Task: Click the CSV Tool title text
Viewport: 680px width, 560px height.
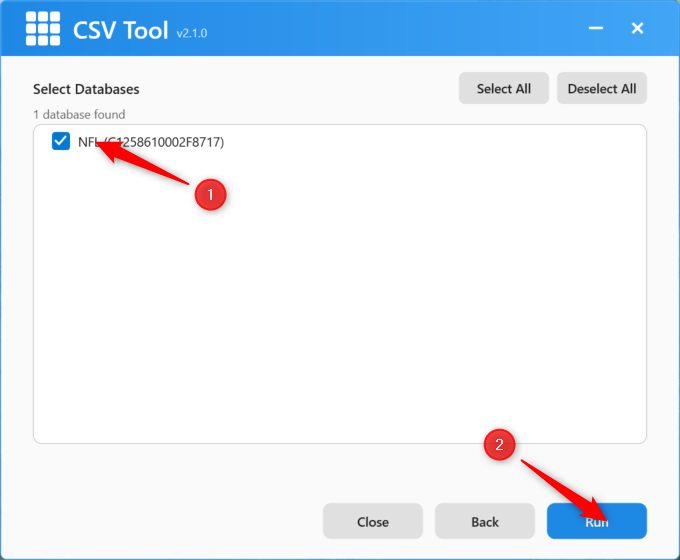Action: coord(120,30)
